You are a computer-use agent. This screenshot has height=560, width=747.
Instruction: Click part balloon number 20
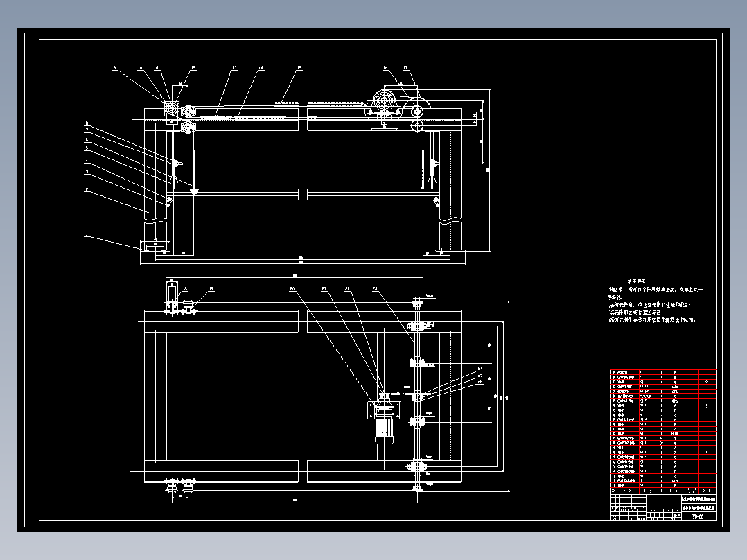click(292, 289)
